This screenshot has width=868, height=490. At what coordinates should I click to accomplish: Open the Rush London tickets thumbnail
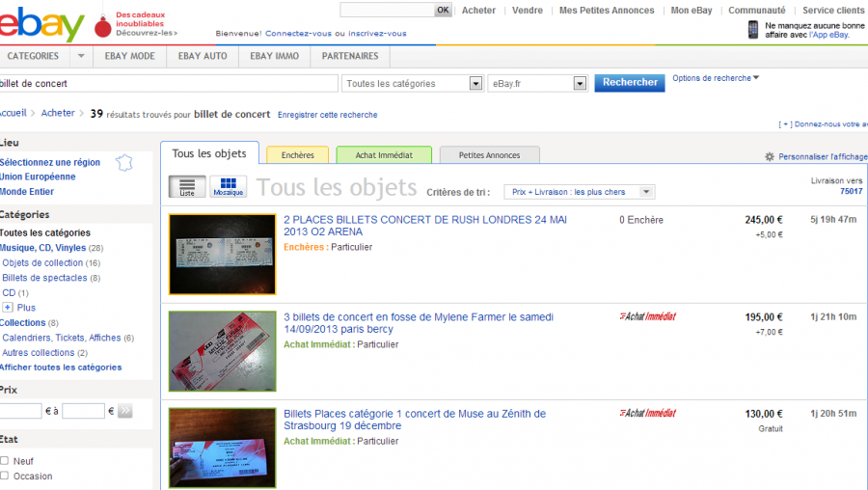pos(223,254)
